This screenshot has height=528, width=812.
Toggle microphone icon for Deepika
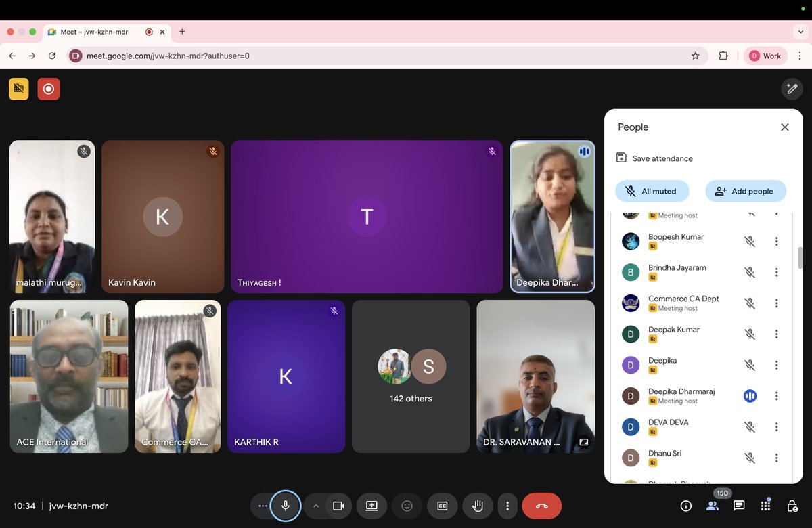[750, 366]
